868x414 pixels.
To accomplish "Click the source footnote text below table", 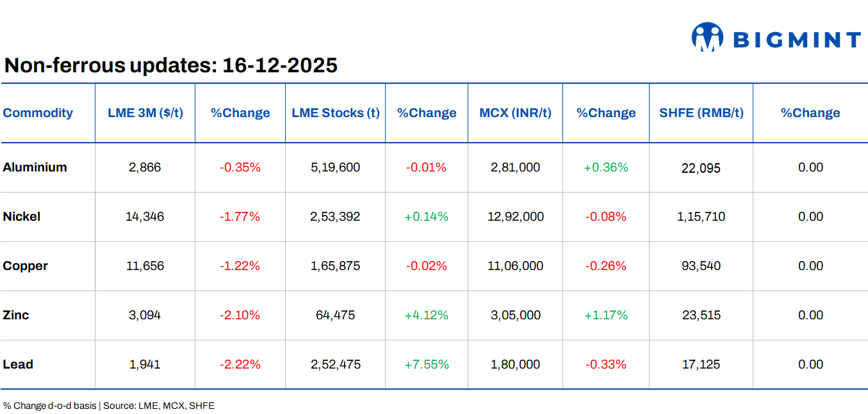I will click(x=109, y=406).
